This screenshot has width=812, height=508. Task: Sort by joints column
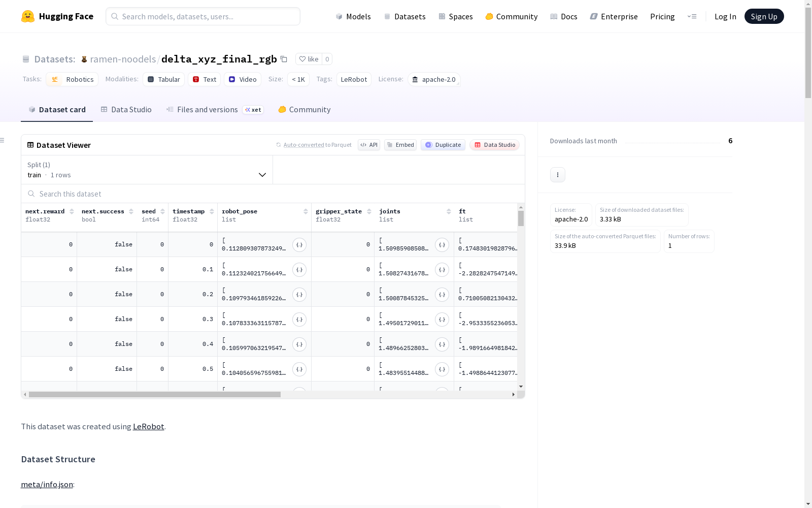449,211
